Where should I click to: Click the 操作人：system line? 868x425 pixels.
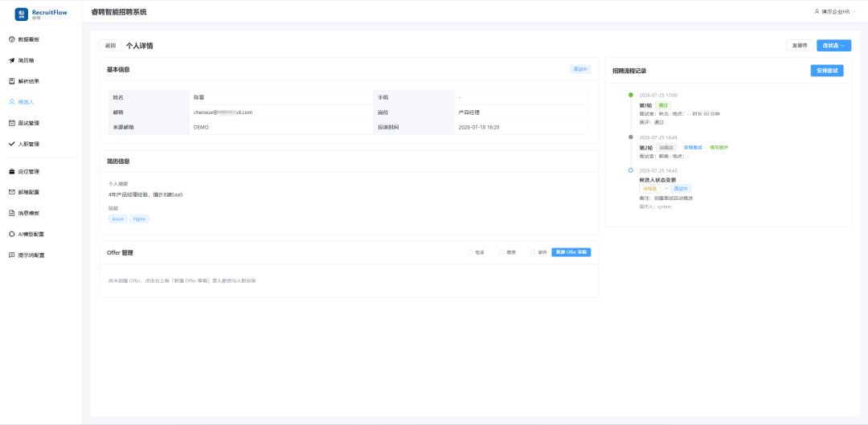[656, 206]
